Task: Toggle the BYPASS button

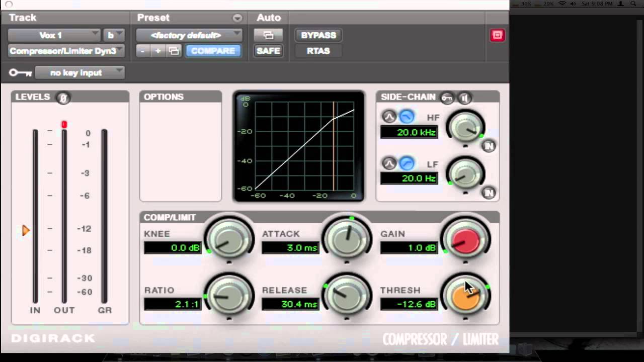Action: point(318,35)
